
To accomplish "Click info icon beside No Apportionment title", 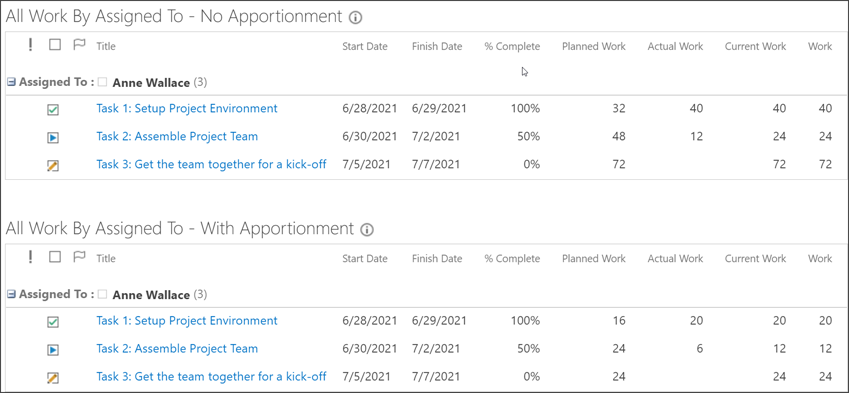I will point(356,18).
